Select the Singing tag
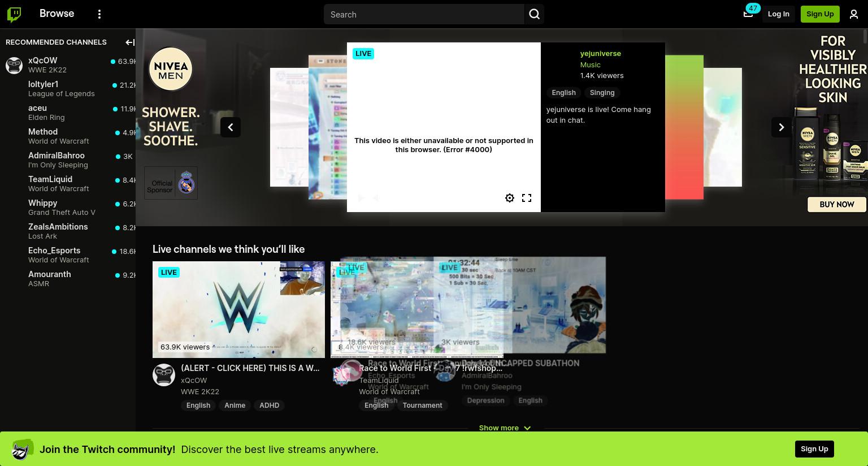Screen dimensions: 868x466 (x=602, y=92)
